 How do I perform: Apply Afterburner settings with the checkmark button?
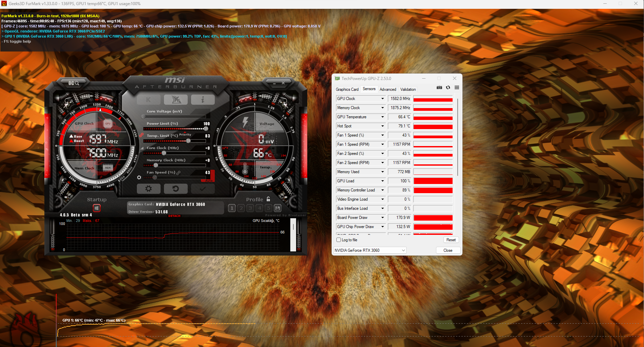click(x=203, y=189)
